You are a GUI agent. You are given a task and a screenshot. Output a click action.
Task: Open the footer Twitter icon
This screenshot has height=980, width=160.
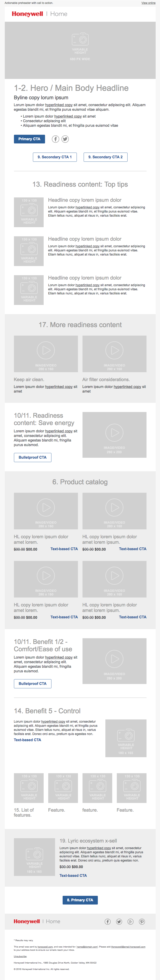[119, 921]
